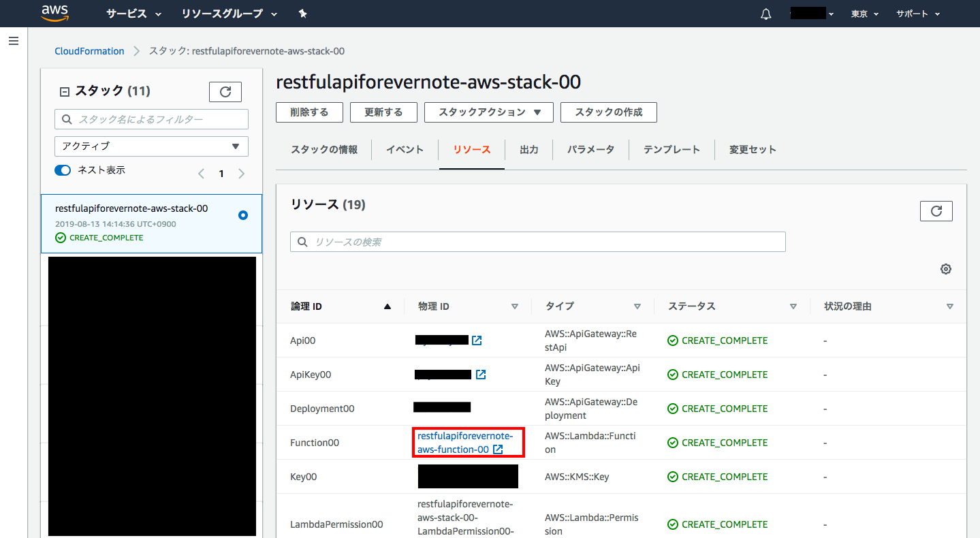Open the Support dropdown menu
The height and width of the screenshot is (538, 980).
coord(918,14)
